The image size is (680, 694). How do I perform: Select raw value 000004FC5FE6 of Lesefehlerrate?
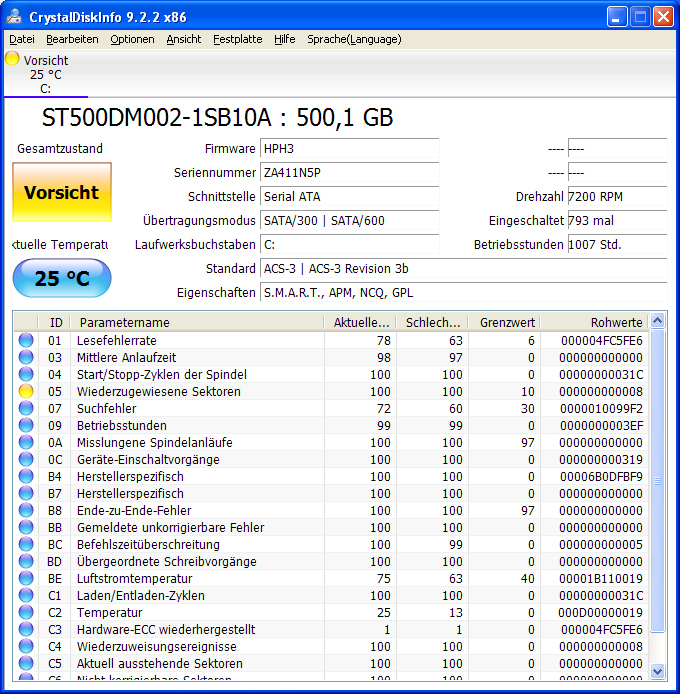tap(601, 340)
